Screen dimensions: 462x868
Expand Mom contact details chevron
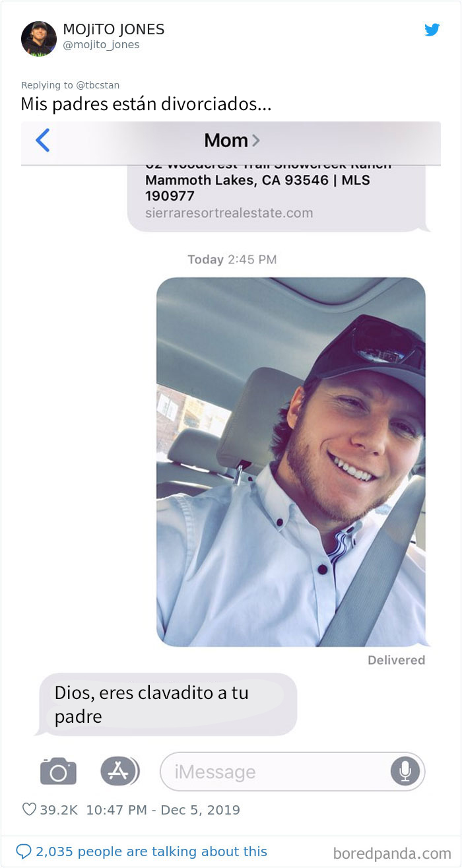click(x=255, y=141)
